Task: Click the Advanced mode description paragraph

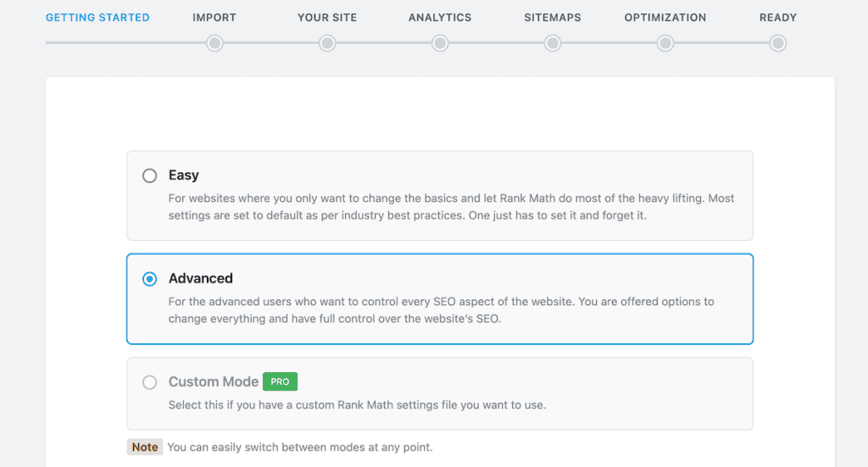Action: point(441,310)
